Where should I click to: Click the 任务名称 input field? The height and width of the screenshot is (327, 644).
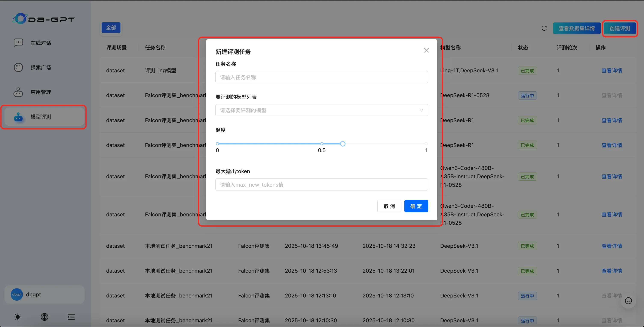pyautogui.click(x=322, y=77)
